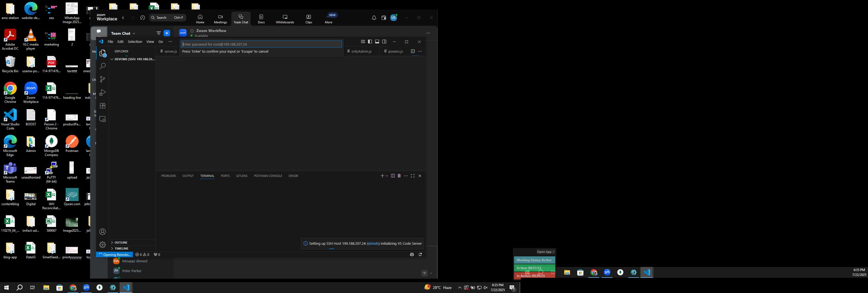Toggle VS Code secondary side bar visibility

click(384, 42)
